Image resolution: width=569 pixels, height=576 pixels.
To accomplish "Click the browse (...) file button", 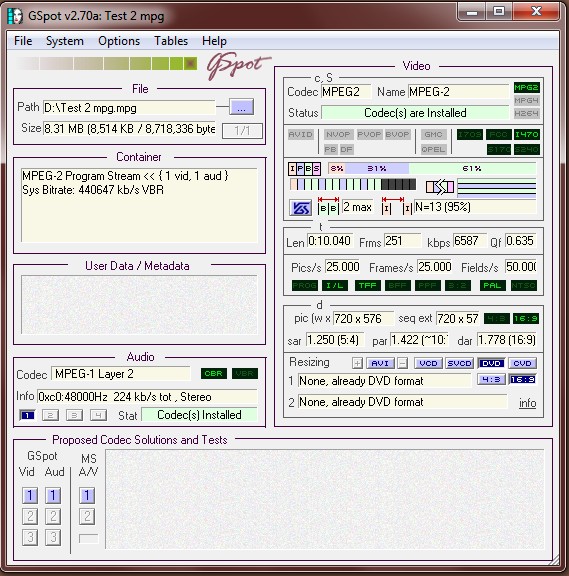I will point(241,107).
